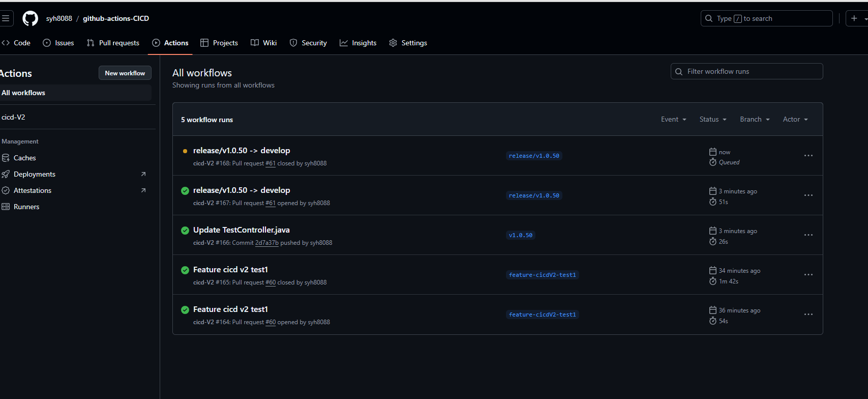Open Feature cicd v2 test1 run #165
The image size is (868, 399).
coord(230,270)
